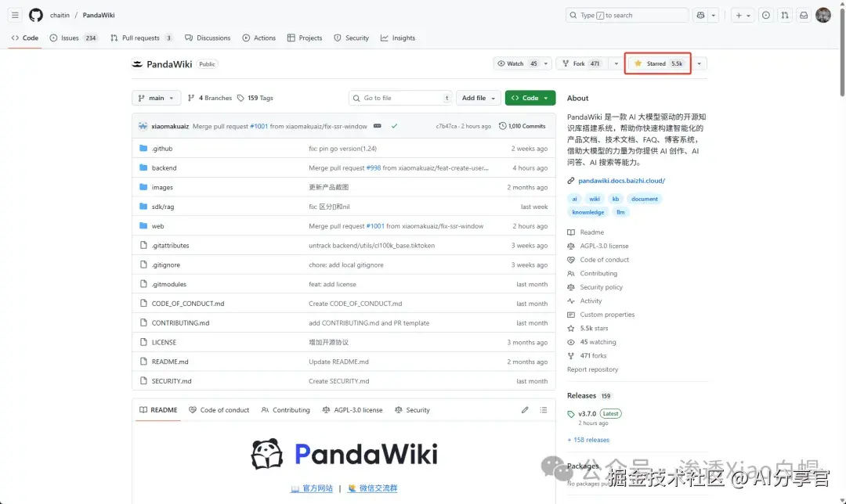Open the Discussions tab

pyautogui.click(x=208, y=38)
